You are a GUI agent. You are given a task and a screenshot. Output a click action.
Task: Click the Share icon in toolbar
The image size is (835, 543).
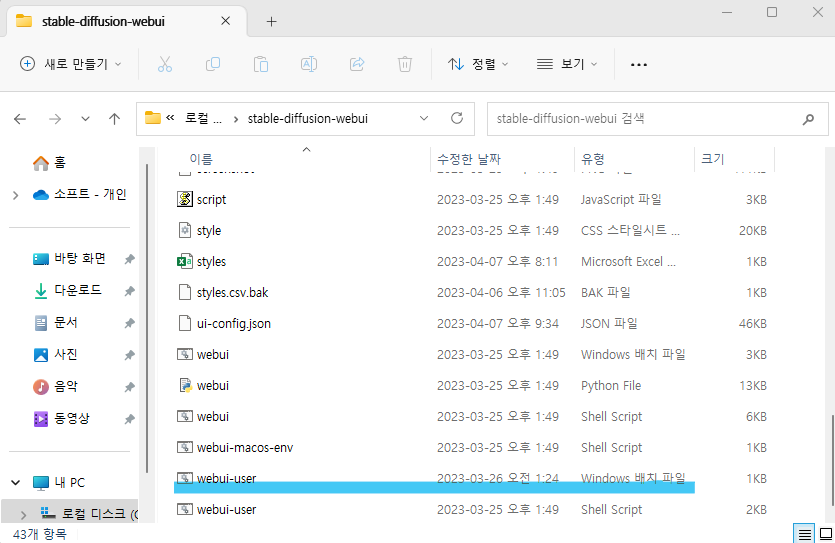[x=357, y=64]
